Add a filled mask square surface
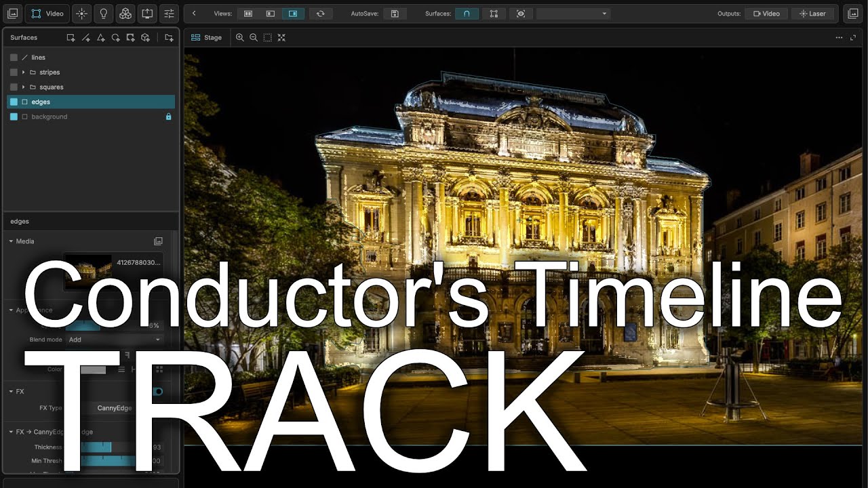This screenshot has height=488, width=868. tap(130, 37)
